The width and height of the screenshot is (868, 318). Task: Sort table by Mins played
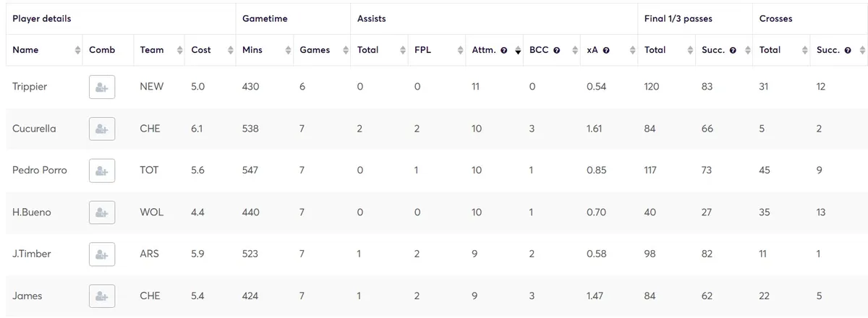click(252, 50)
